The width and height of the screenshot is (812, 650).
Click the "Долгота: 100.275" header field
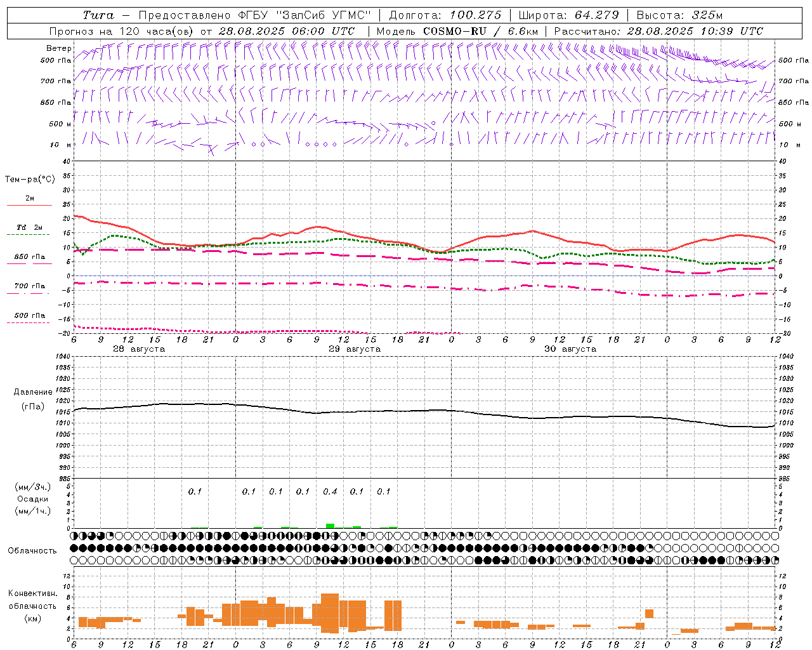445,15
